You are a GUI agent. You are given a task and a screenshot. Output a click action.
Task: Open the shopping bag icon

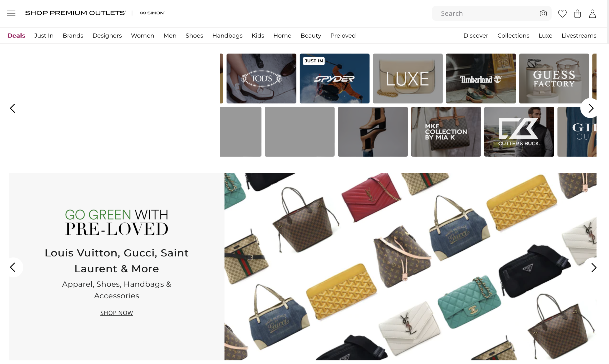click(x=577, y=14)
